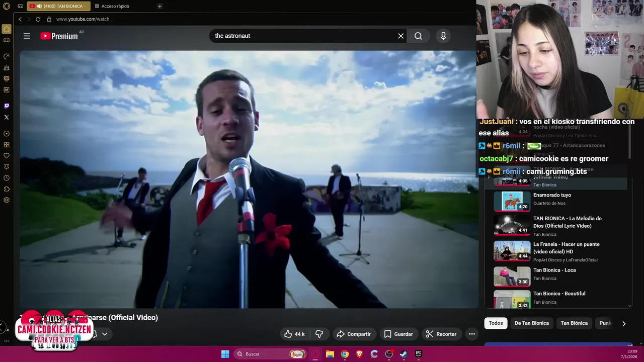Select the Punk filter chip
Image resolution: width=644 pixels, height=362 pixels.
click(x=605, y=323)
